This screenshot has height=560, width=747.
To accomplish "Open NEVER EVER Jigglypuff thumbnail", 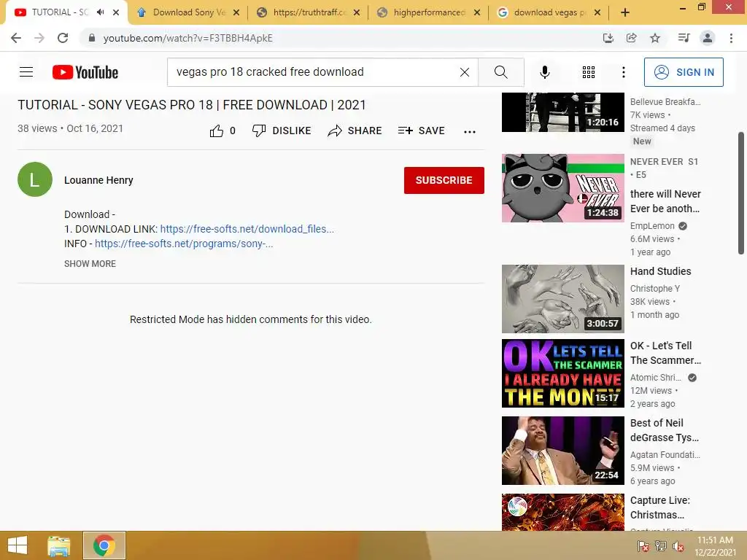I will (x=562, y=187).
